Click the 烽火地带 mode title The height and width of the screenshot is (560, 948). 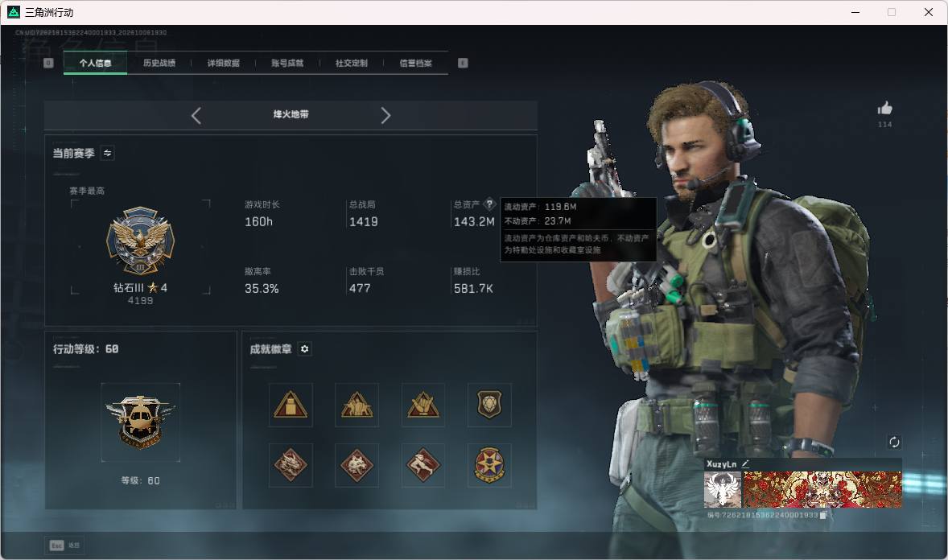pyautogui.click(x=291, y=114)
